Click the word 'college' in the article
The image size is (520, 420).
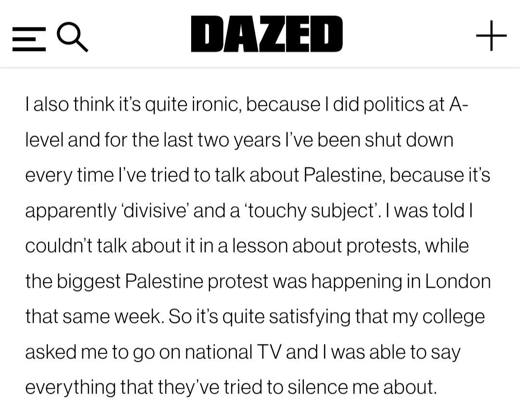click(x=454, y=317)
